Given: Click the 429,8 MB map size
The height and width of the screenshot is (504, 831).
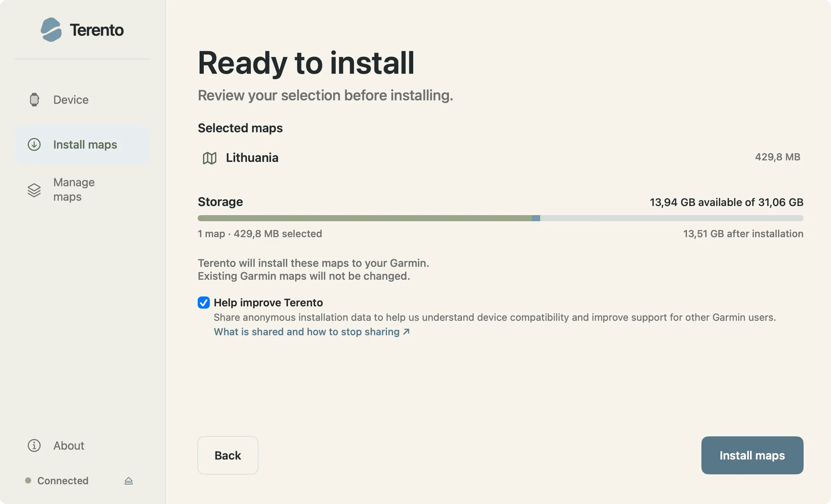Looking at the screenshot, I should tap(777, 157).
